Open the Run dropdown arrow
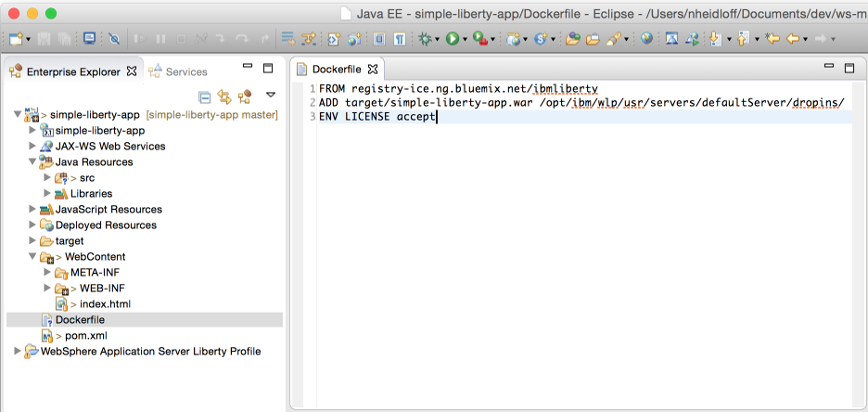This screenshot has width=868, height=412. point(465,39)
